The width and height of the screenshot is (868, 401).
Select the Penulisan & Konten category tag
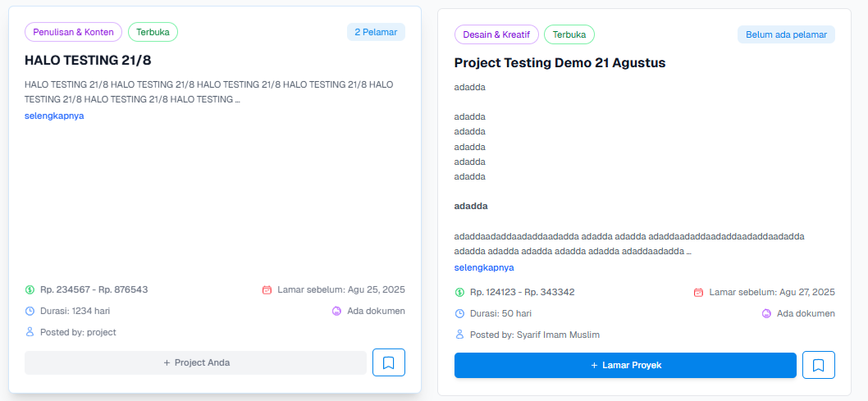(73, 32)
